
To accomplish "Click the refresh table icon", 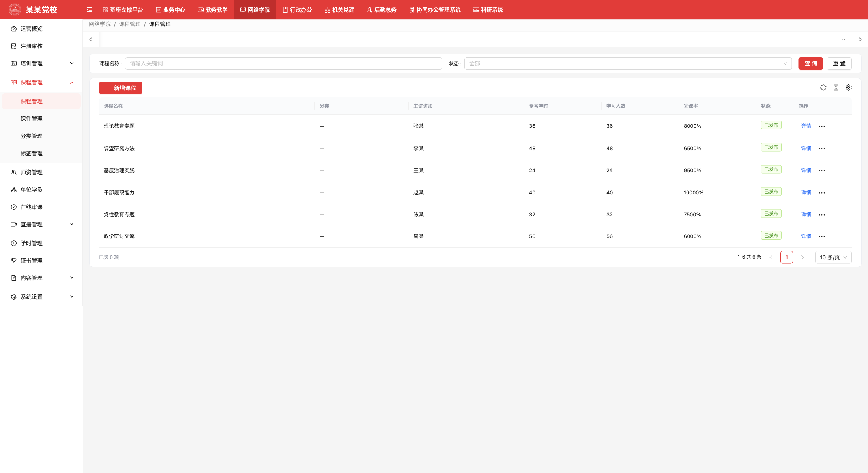I will 823,88.
